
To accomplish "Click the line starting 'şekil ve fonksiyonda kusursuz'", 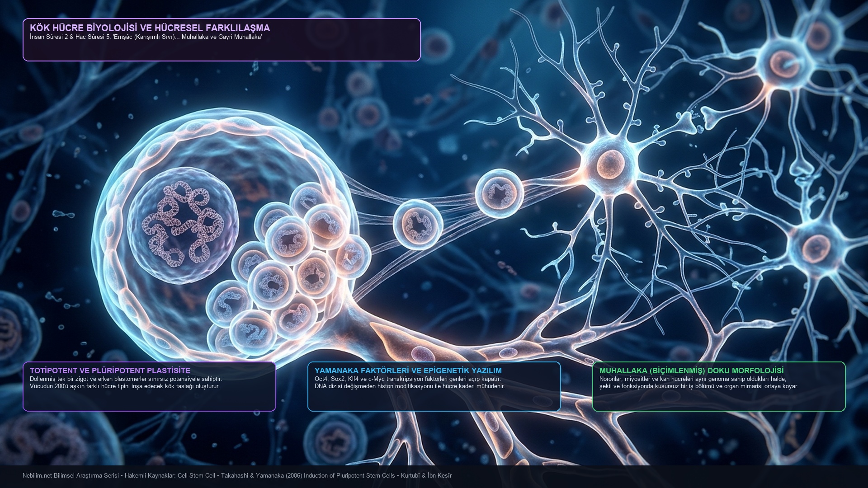I will pos(699,386).
